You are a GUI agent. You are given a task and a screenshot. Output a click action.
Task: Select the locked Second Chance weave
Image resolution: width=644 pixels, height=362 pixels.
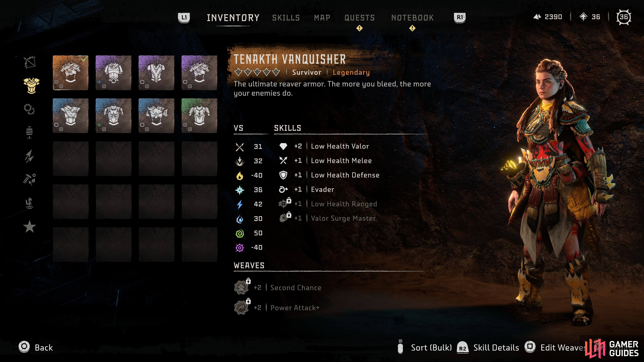click(278, 287)
